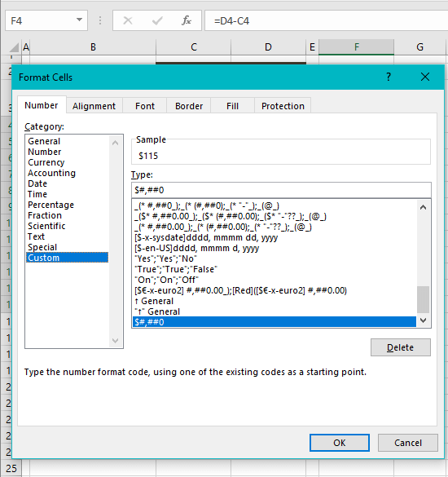The image size is (448, 477).
Task: Choose the highlighted $#,##0 list format
Action: (x=275, y=322)
